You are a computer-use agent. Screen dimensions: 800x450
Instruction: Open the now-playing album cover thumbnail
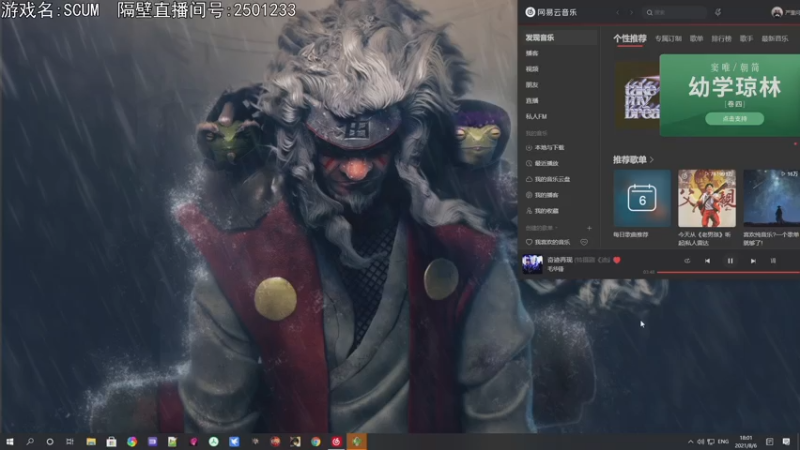(x=532, y=264)
